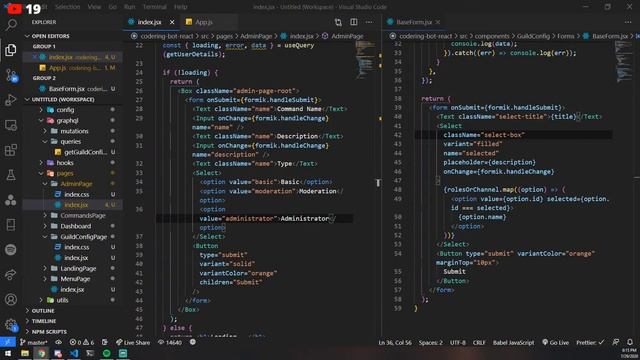Image resolution: width=640 pixels, height=360 pixels.
Task: Click Live Share in status bar
Action: pyautogui.click(x=133, y=342)
